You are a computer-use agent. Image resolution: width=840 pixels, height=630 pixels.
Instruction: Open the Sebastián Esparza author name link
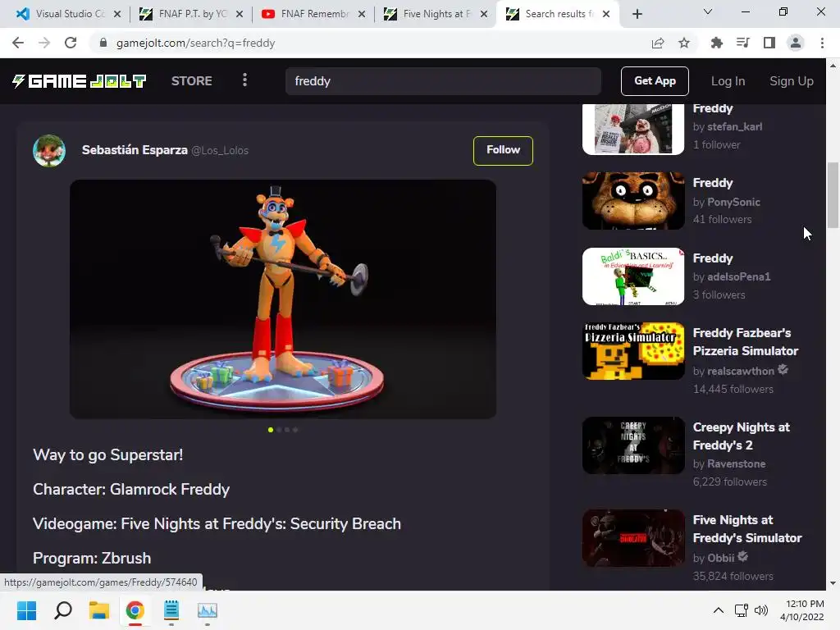(135, 150)
